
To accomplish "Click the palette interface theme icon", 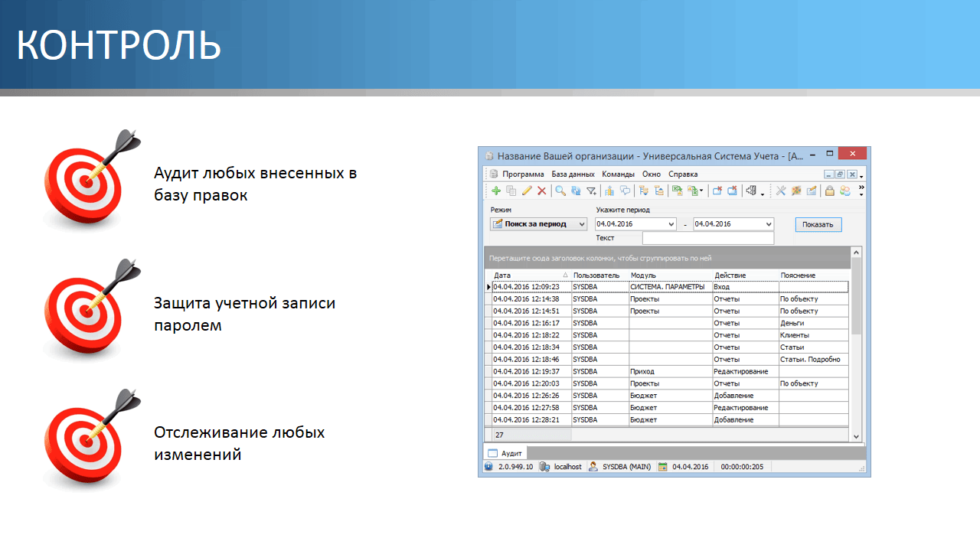I will click(x=796, y=191).
